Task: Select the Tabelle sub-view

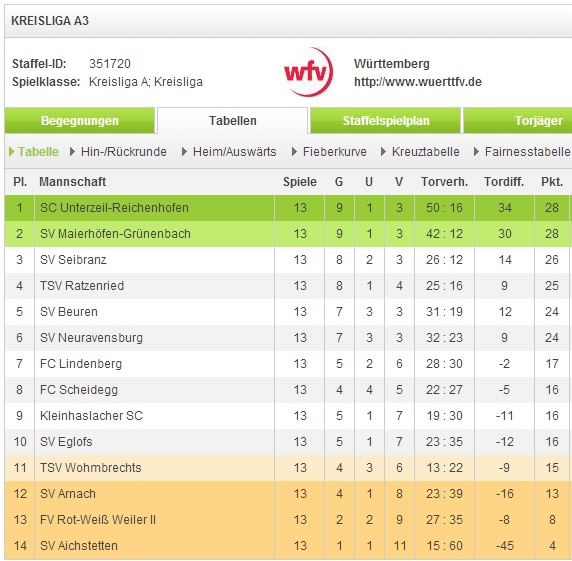Action: 38,152
